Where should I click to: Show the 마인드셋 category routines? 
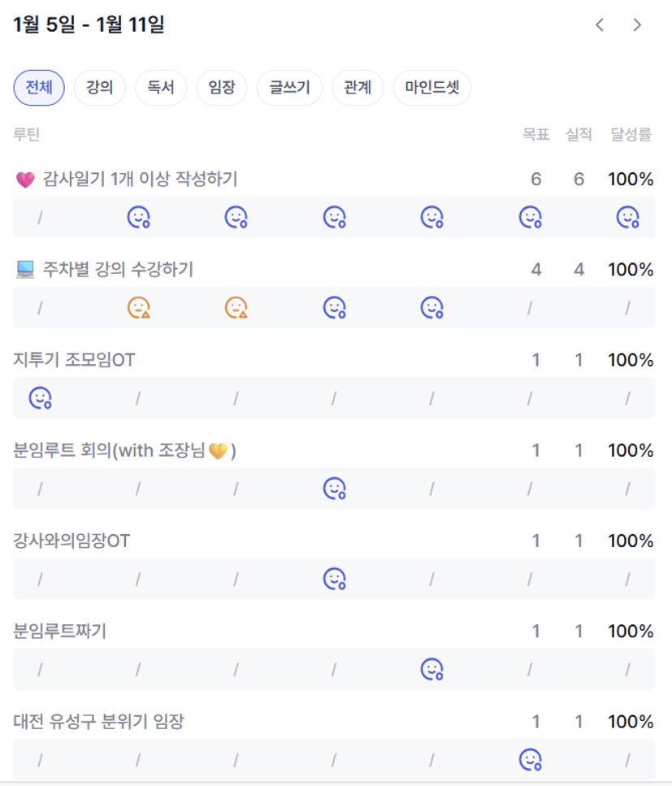[431, 88]
